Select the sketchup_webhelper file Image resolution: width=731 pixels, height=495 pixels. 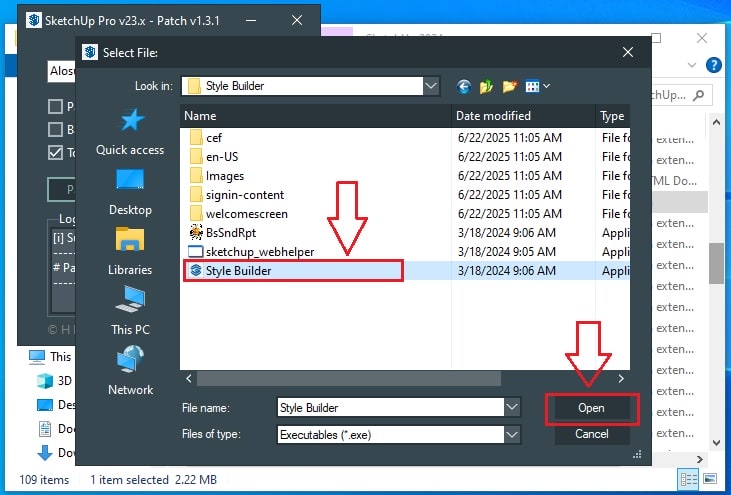[x=251, y=252]
